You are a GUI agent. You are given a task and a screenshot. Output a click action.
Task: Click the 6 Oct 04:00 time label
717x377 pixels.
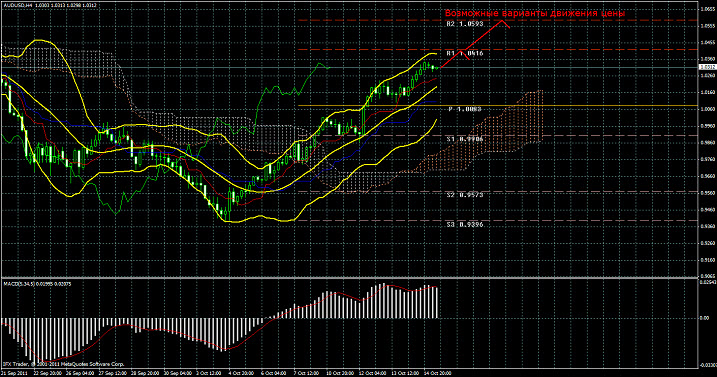(x=273, y=373)
